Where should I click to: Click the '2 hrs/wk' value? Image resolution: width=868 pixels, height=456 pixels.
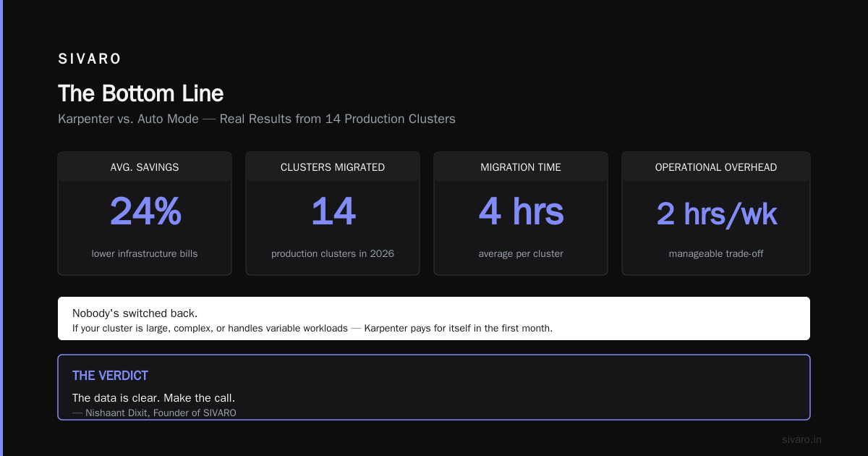[x=716, y=214]
